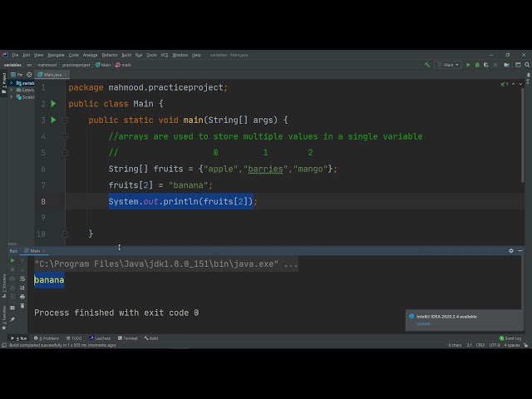Open the Problems tool window button
Screen dimensions: 532x399
47,338
